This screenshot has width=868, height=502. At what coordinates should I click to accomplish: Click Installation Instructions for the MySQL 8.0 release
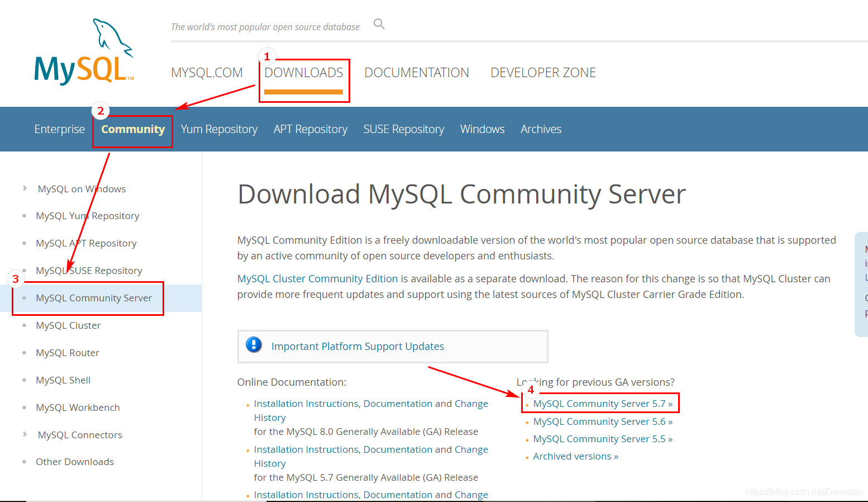click(x=306, y=403)
